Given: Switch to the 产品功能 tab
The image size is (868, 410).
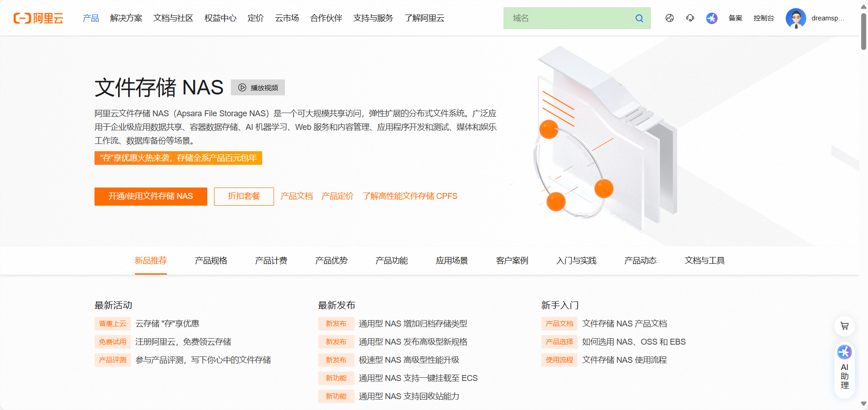Looking at the screenshot, I should [392, 261].
